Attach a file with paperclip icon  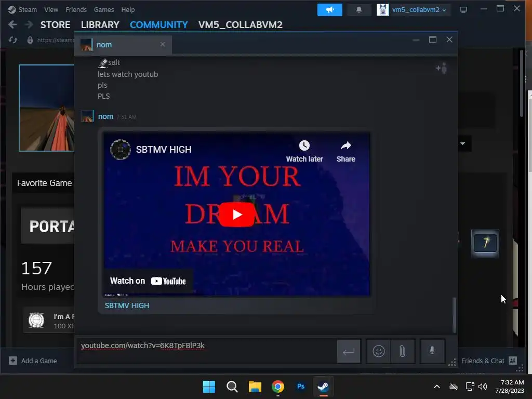403,351
